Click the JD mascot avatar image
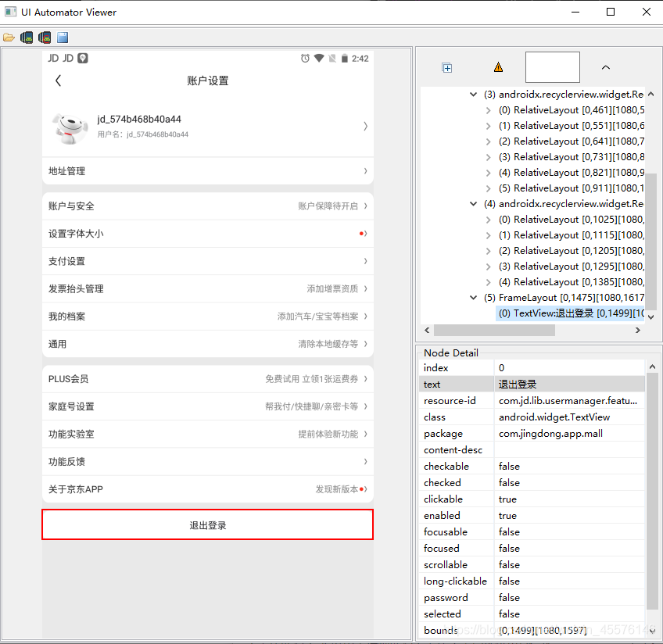This screenshot has height=644, width=663. click(70, 128)
